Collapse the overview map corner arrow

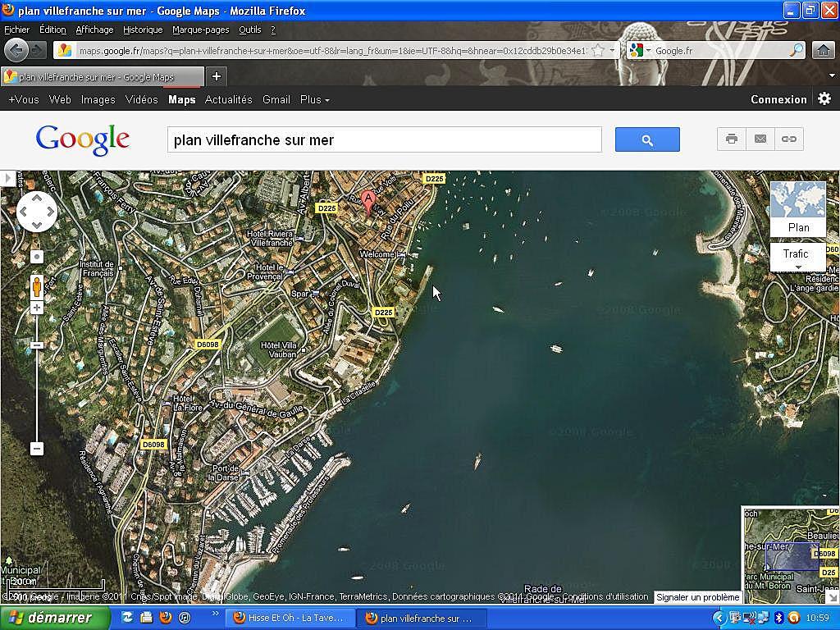pos(833,597)
